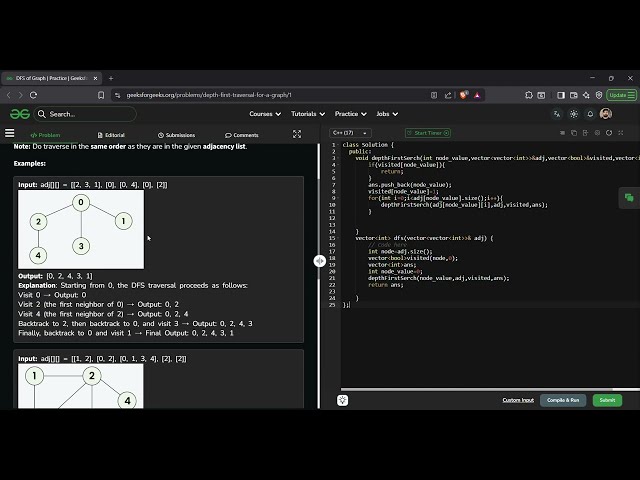This screenshot has width=640, height=480.
Task: Open the Leo AI sparkle icon
Action: [586, 95]
